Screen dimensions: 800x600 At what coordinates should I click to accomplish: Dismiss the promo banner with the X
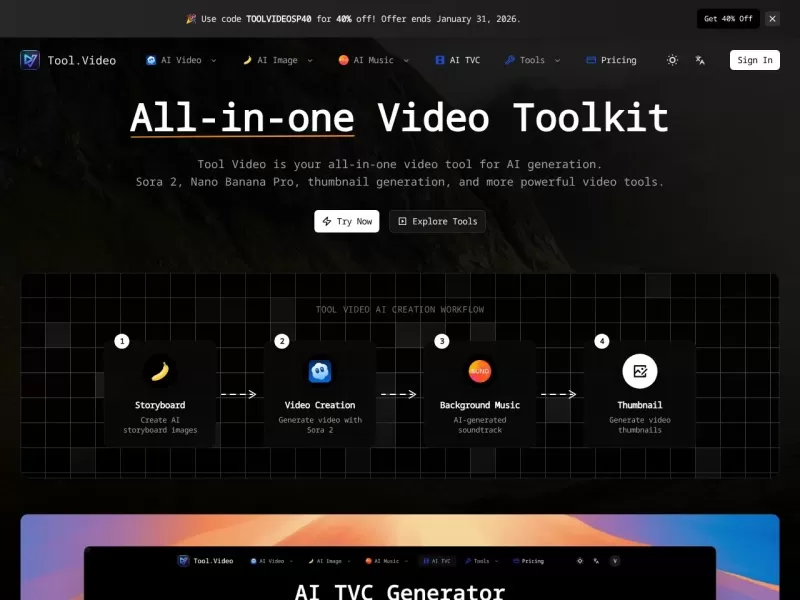(x=771, y=18)
